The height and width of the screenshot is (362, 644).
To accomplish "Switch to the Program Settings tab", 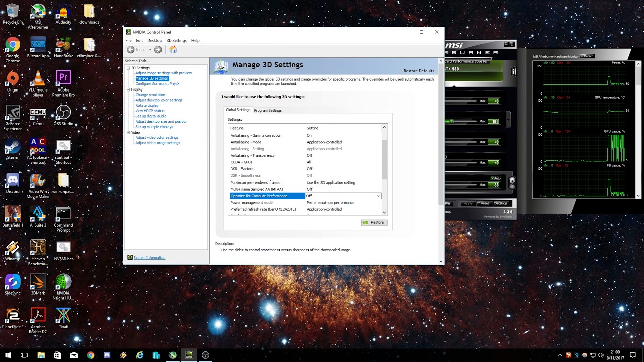I will click(268, 110).
